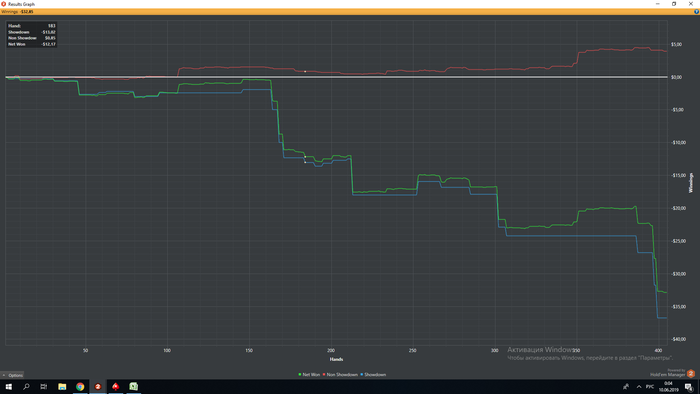Click the Results Graph title bar app icon
This screenshot has width=700, height=394.
pos(4,4)
